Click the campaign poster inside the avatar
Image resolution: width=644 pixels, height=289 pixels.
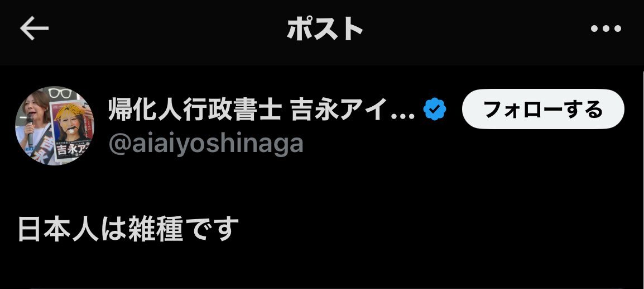(71, 127)
